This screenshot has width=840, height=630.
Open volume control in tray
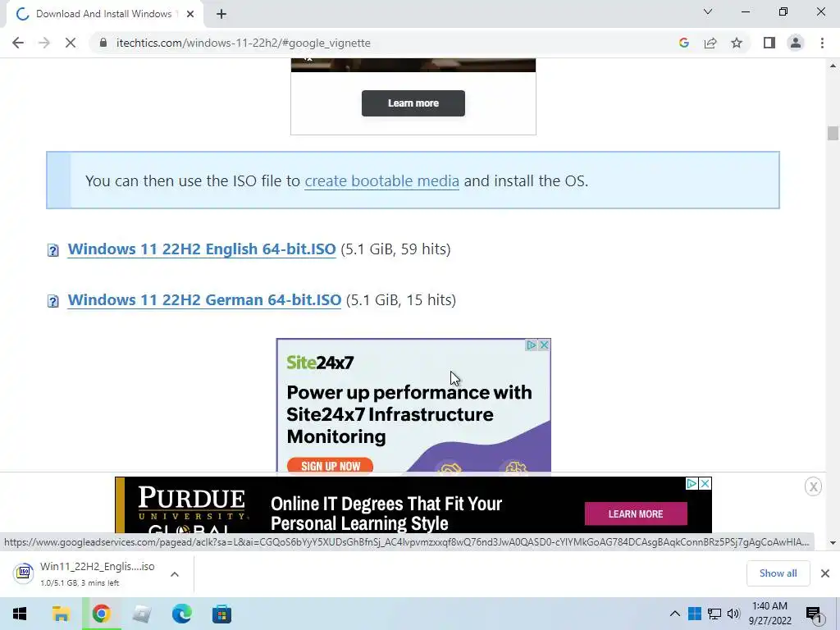pos(734,614)
